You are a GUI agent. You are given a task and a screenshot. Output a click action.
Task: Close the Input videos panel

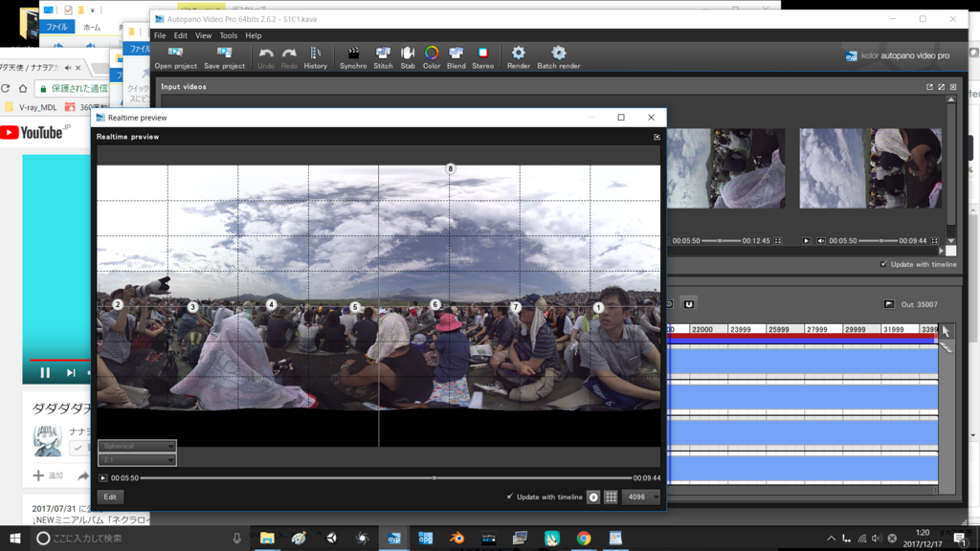953,87
